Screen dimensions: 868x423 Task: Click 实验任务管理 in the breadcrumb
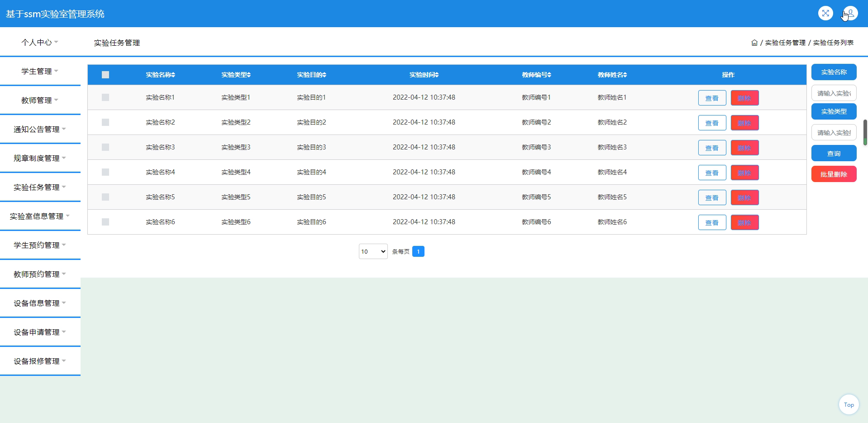point(785,43)
